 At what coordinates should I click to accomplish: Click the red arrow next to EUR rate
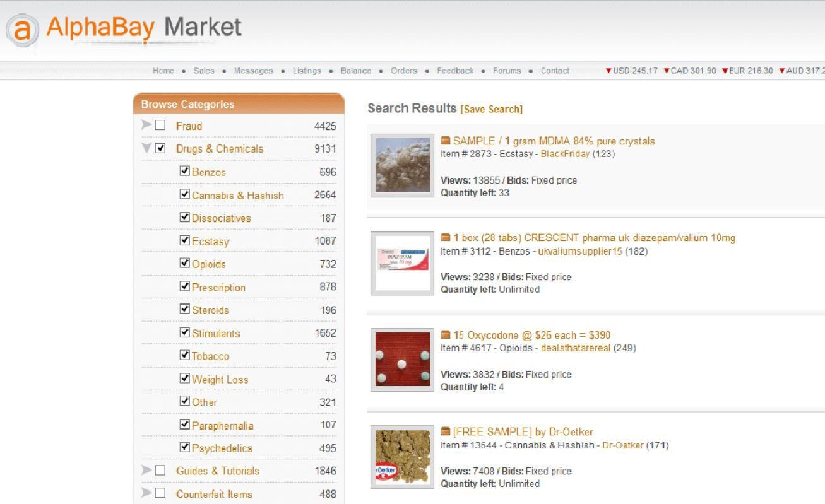pos(725,71)
